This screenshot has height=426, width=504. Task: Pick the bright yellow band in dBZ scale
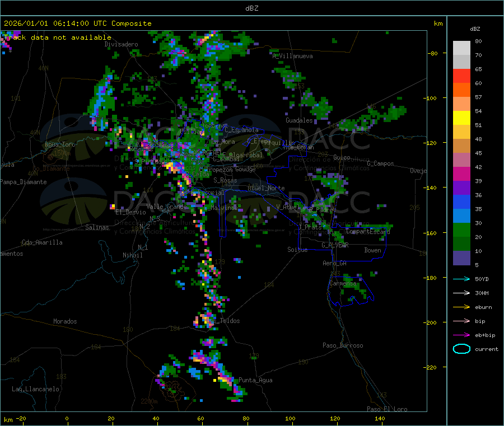(461, 118)
